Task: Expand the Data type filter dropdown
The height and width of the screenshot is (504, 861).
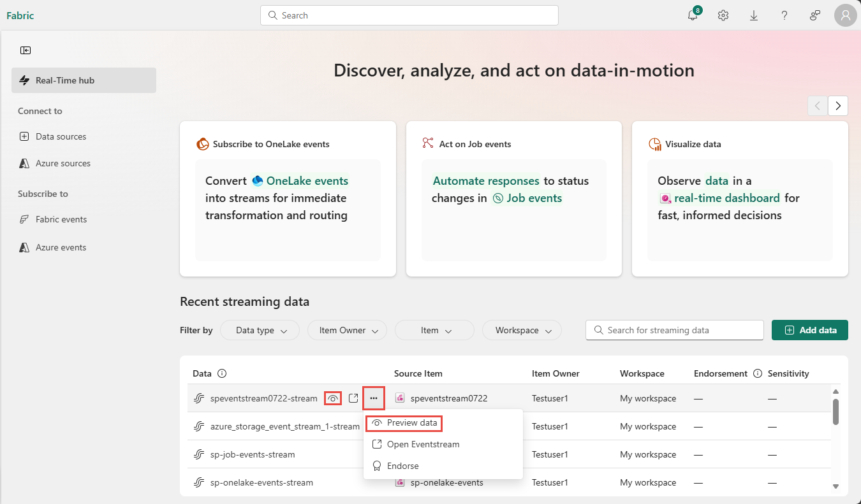Action: click(260, 330)
